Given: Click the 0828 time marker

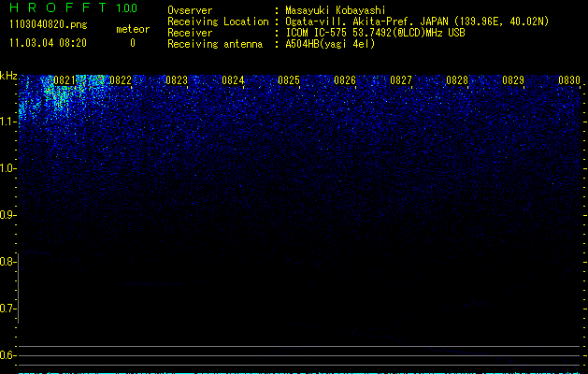Looking at the screenshot, I should [457, 80].
